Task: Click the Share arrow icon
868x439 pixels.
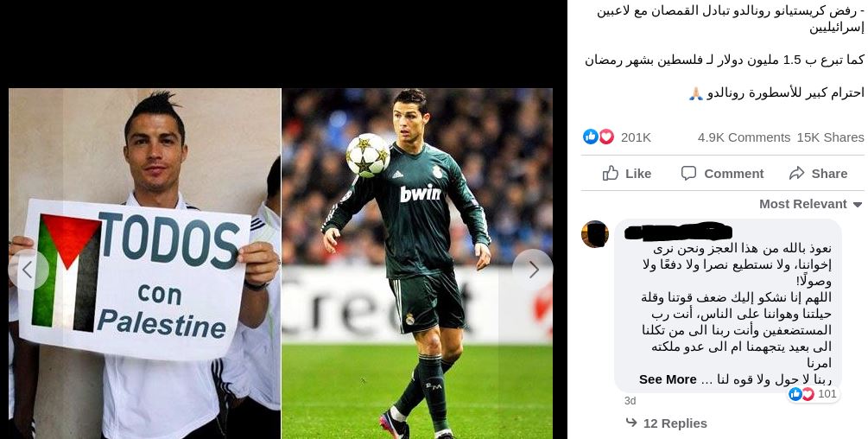Action: pyautogui.click(x=796, y=174)
